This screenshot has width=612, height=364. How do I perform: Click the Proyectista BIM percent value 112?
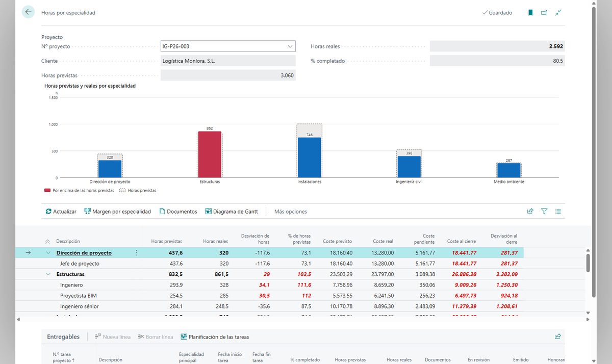point(306,296)
